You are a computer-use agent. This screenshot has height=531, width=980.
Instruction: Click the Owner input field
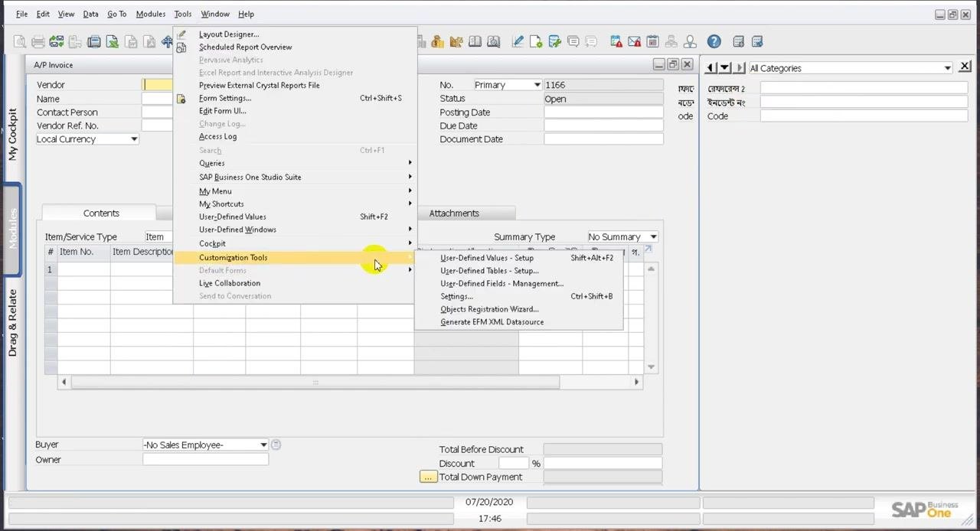pyautogui.click(x=205, y=459)
